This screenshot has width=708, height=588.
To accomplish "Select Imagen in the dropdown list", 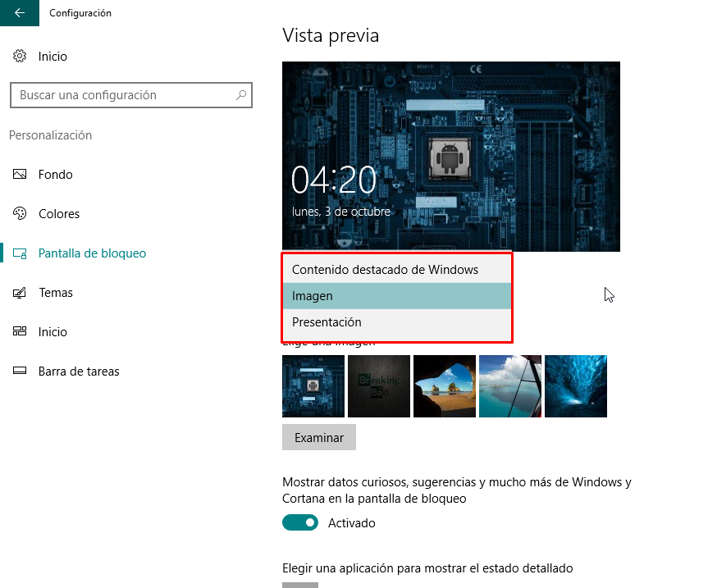I will pos(397,296).
